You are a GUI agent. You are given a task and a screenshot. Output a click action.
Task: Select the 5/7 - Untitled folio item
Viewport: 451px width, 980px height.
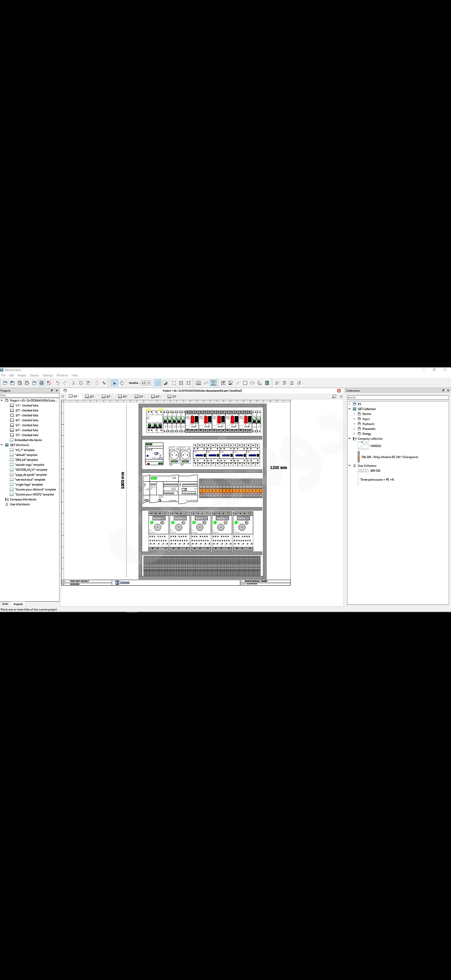coord(27,425)
